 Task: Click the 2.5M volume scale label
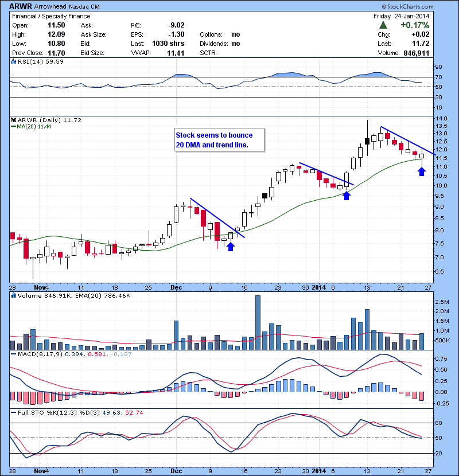(442, 302)
